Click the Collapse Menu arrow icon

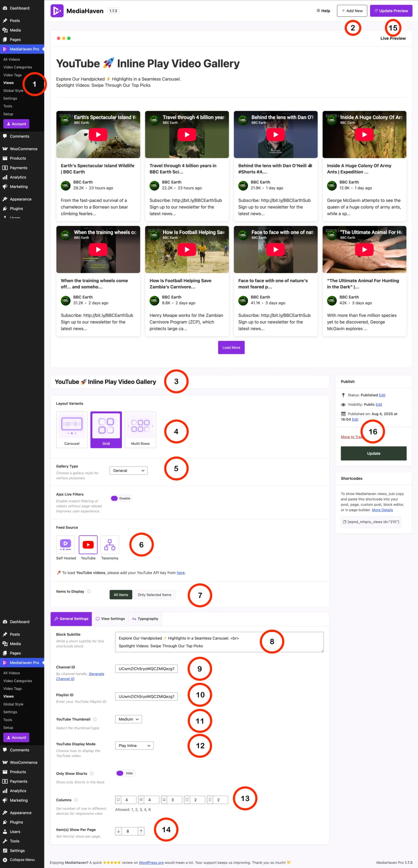[x=5, y=860]
